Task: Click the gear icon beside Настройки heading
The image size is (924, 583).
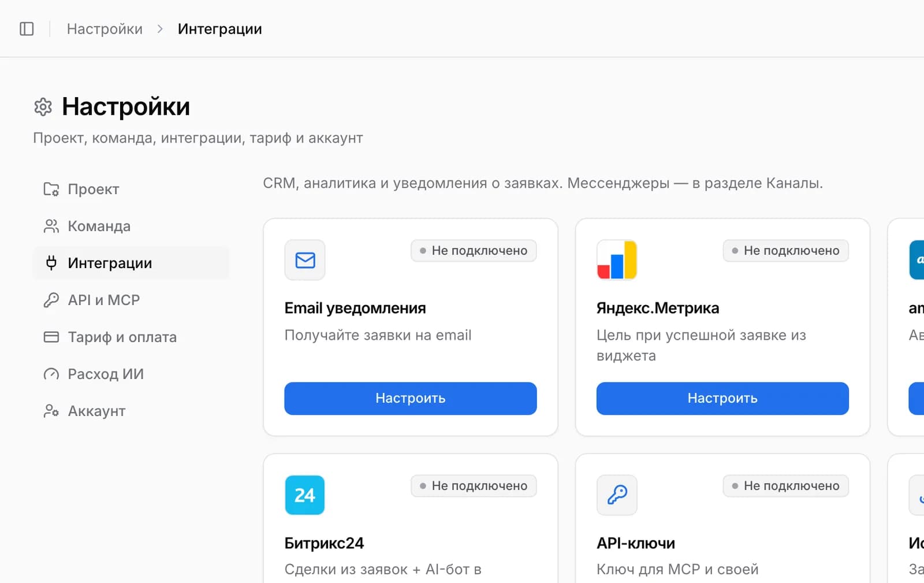Action: pyautogui.click(x=43, y=107)
